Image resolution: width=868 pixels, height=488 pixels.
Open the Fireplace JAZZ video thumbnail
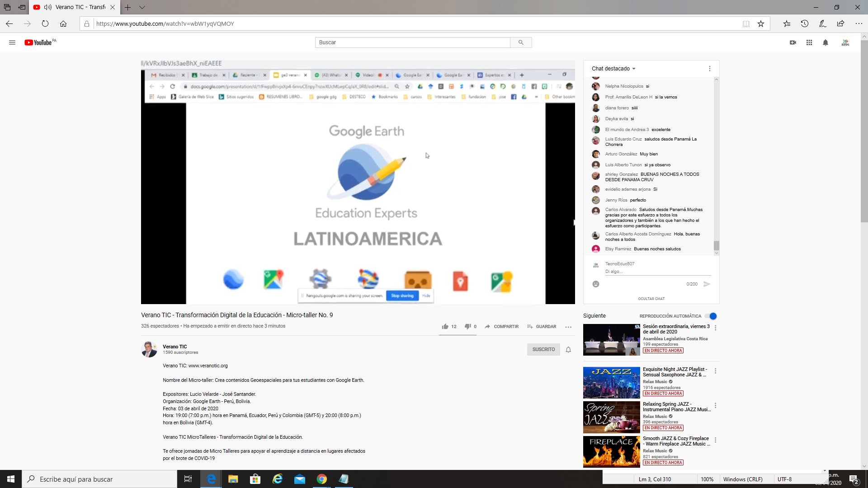(x=612, y=452)
